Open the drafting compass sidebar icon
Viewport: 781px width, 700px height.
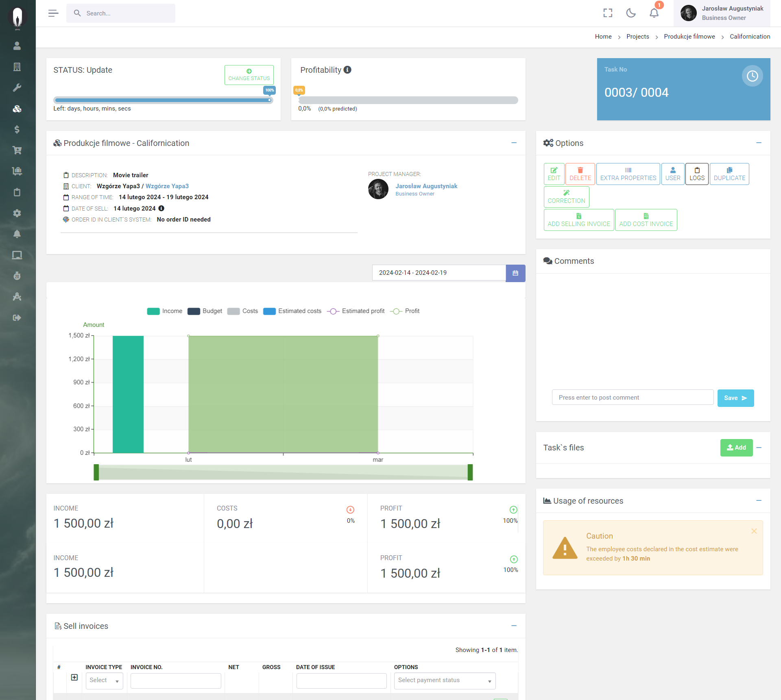[17, 297]
